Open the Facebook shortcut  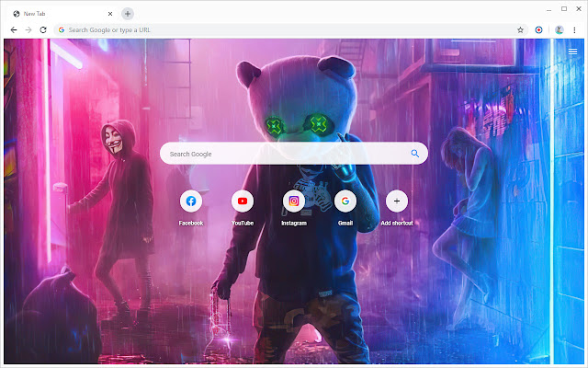point(191,201)
